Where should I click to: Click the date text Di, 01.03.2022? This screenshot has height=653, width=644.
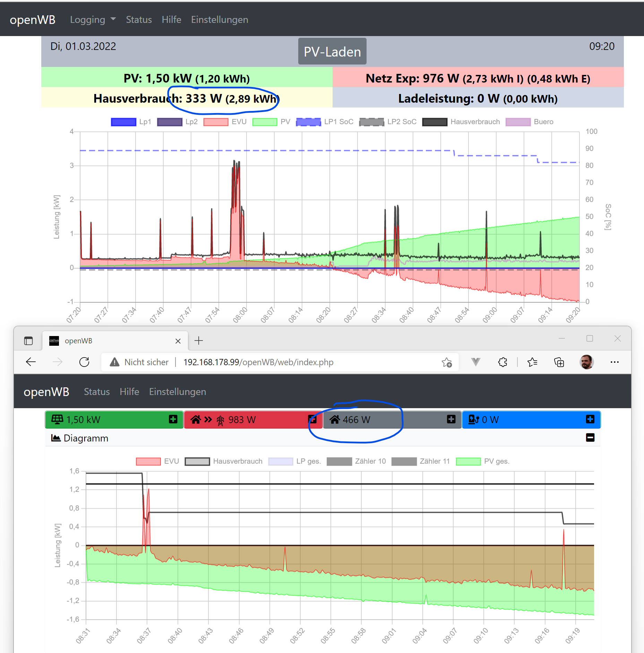pos(83,46)
